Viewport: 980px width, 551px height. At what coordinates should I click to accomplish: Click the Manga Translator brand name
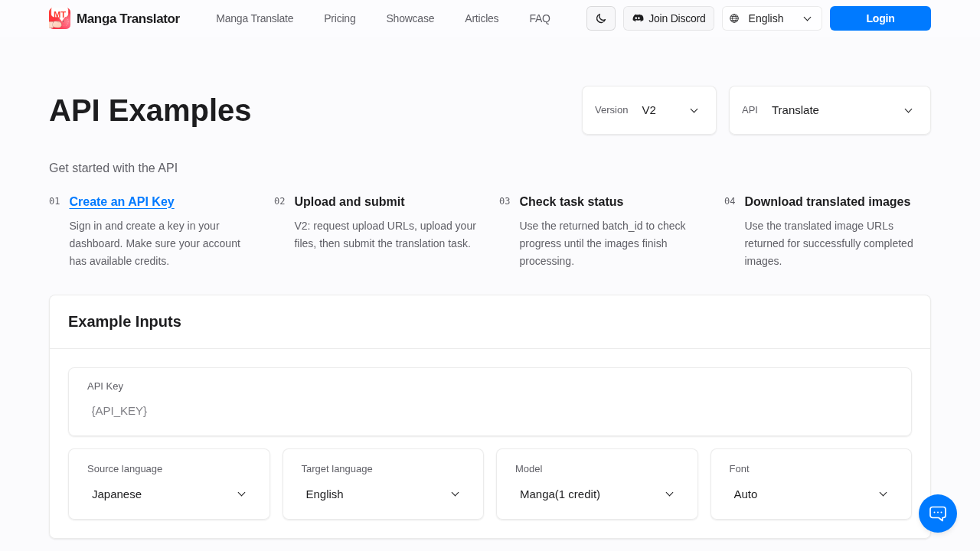(128, 18)
